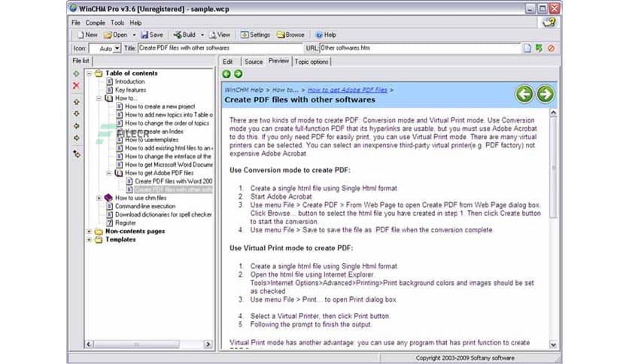The width and height of the screenshot is (629, 364).
Task: Click the green add topic icon in the sidebar
Action: [x=76, y=74]
